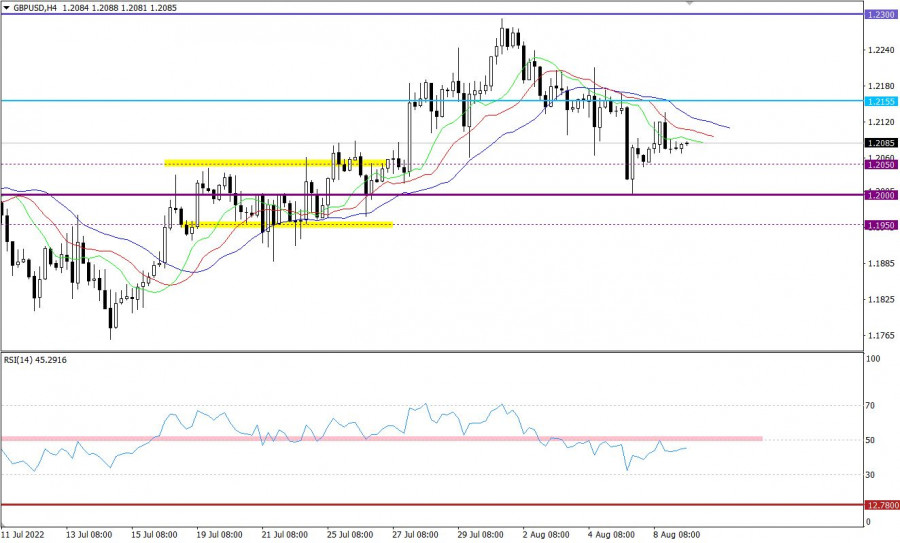Click the gray chart shift marker triangle
Screen dimensions: 900x543
688,4
